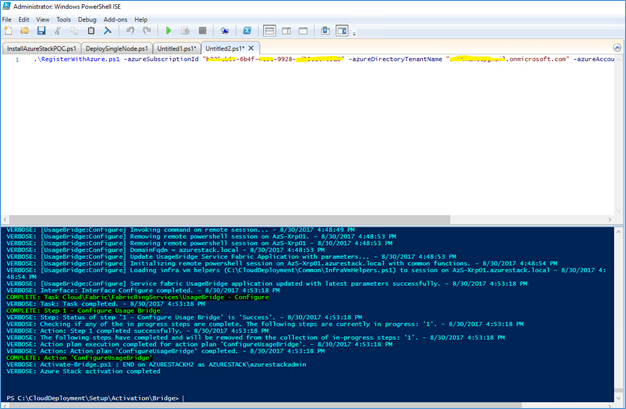Open New Remote PowerShell Tab icon
This screenshot has width=626, height=409.
(x=225, y=31)
